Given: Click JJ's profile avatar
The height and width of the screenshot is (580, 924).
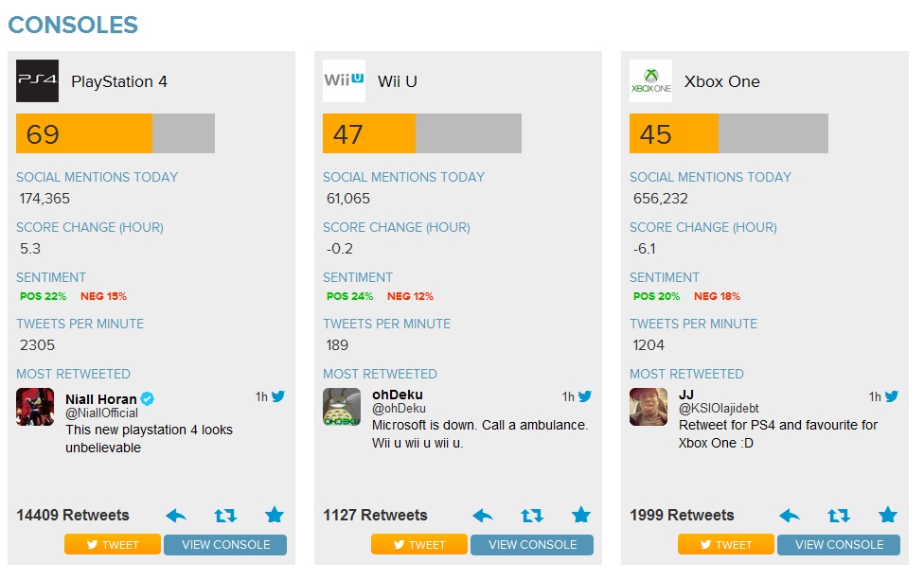Looking at the screenshot, I should [649, 407].
